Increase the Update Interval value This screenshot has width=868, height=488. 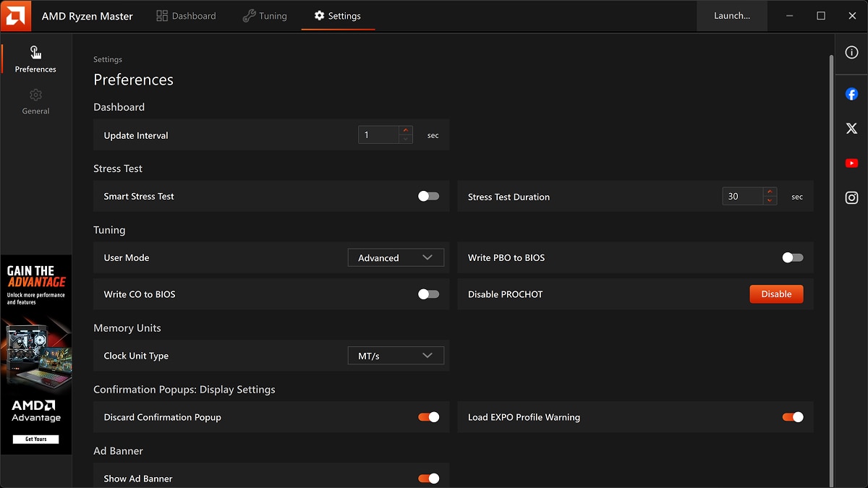[406, 131]
